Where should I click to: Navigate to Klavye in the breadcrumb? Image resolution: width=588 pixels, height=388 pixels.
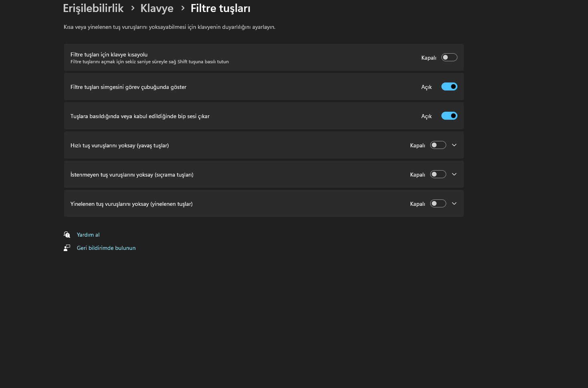[157, 8]
